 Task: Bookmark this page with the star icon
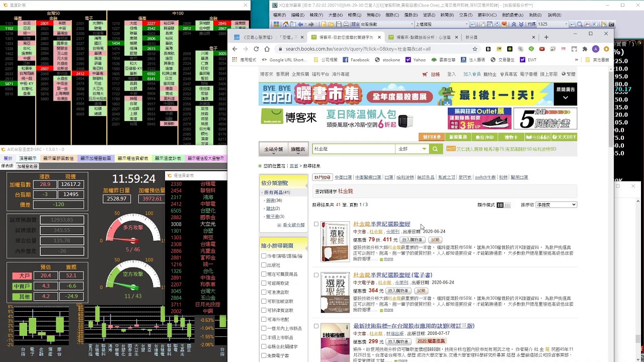tap(474, 49)
